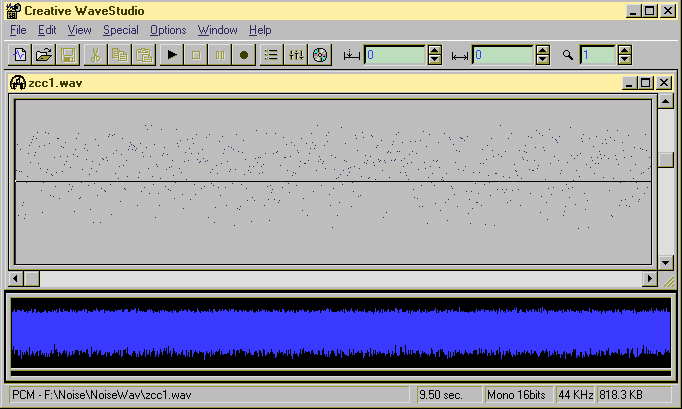
Task: Open the mixer sliders icon
Action: [x=296, y=55]
